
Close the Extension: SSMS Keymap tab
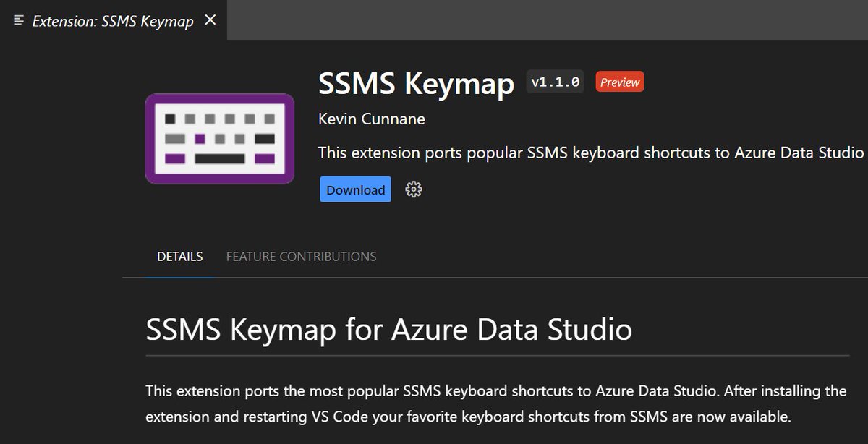click(210, 20)
